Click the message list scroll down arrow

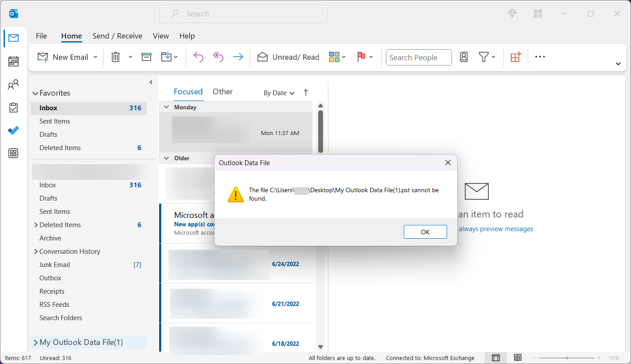coord(320,347)
